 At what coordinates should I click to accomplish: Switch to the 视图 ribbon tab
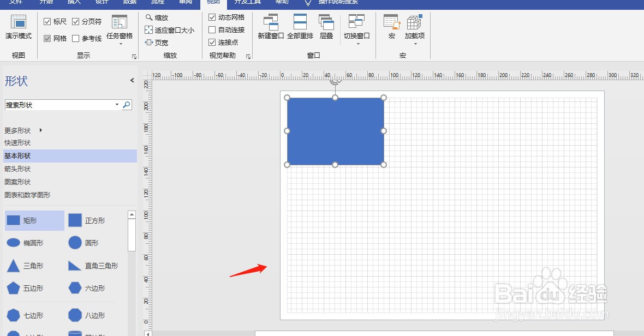(x=213, y=2)
